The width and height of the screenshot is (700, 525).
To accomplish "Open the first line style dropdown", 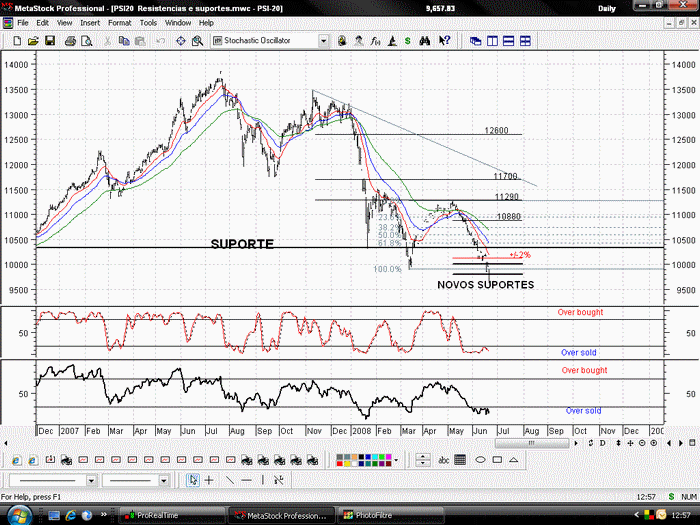I will [x=91, y=480].
